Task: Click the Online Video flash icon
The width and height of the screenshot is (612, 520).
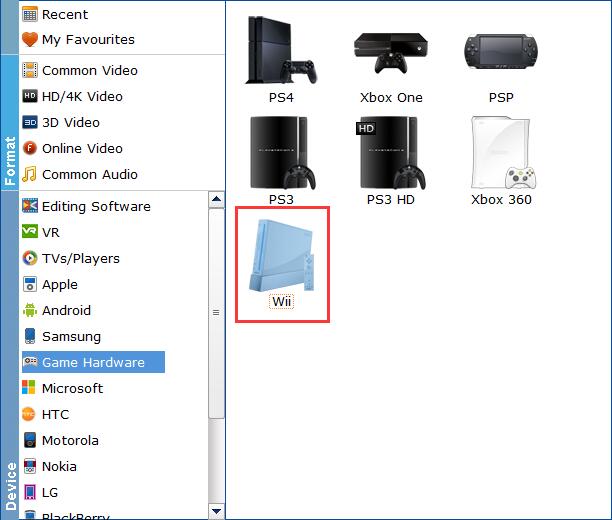Action: 30,148
